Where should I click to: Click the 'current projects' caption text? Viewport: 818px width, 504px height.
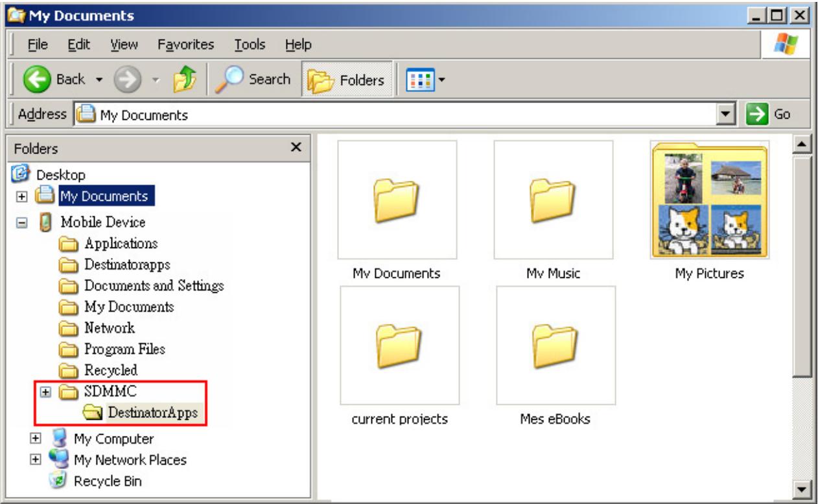pyautogui.click(x=399, y=419)
